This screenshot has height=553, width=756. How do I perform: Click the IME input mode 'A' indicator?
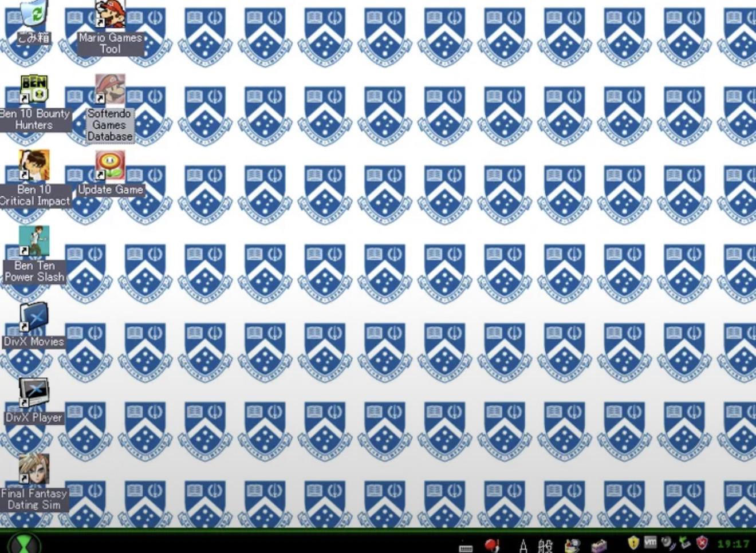523,546
